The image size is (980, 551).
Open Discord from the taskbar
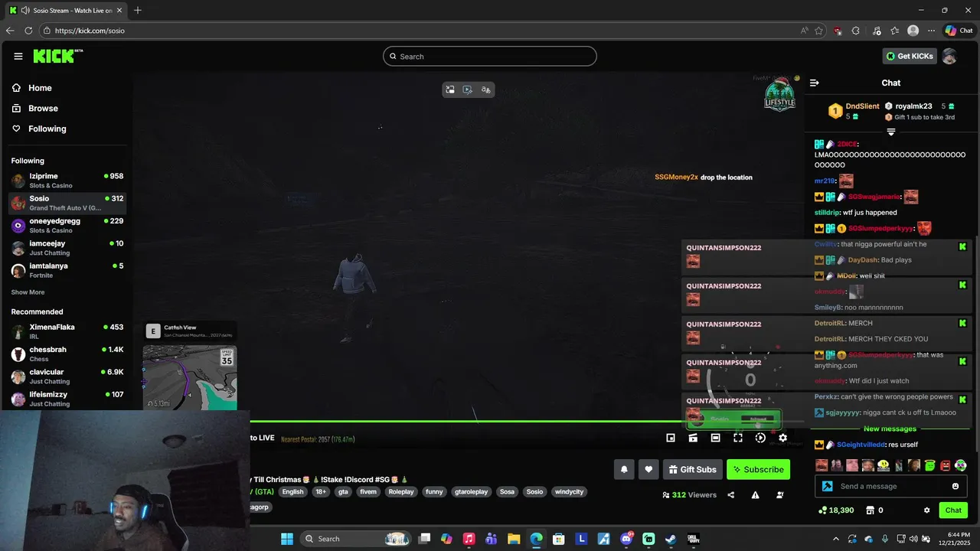(x=626, y=539)
